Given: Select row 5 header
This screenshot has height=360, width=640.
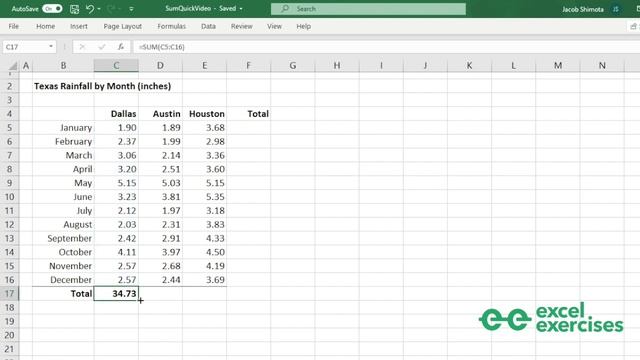Looking at the screenshot, I should pyautogui.click(x=9, y=128).
